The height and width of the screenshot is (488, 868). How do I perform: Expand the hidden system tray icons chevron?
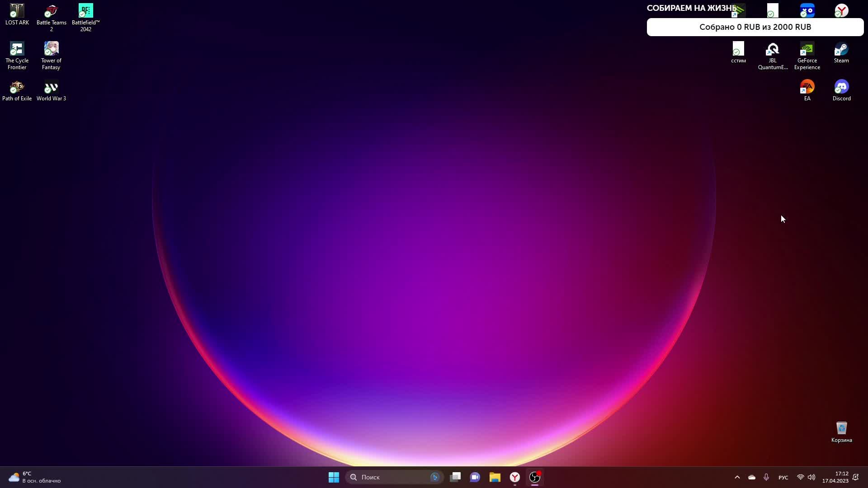click(x=737, y=477)
